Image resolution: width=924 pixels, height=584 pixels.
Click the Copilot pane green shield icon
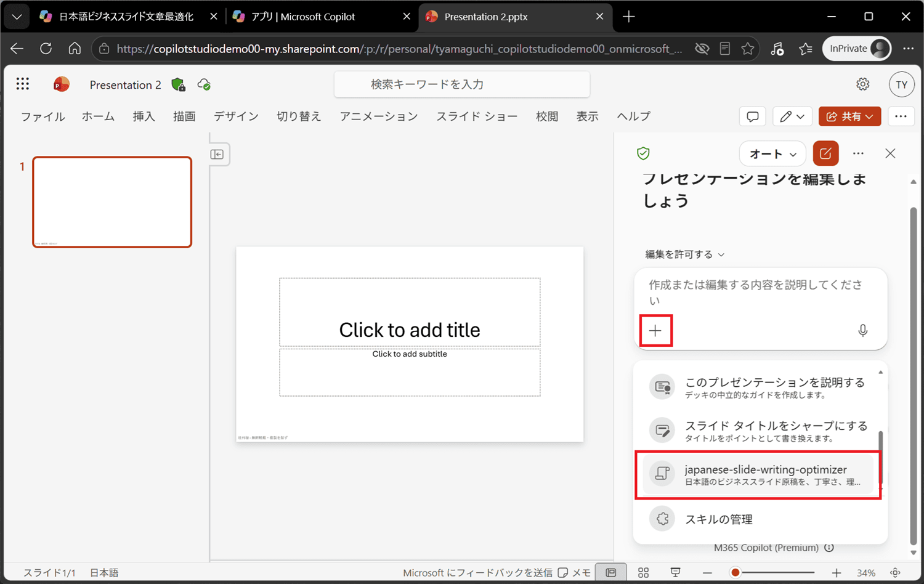coord(643,153)
